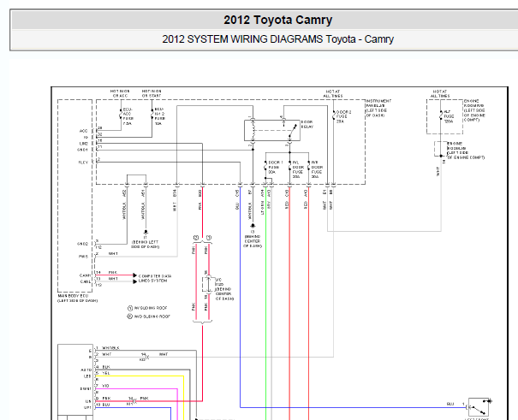
Task: Click the ground point behind center of dash
Action: (x=253, y=226)
